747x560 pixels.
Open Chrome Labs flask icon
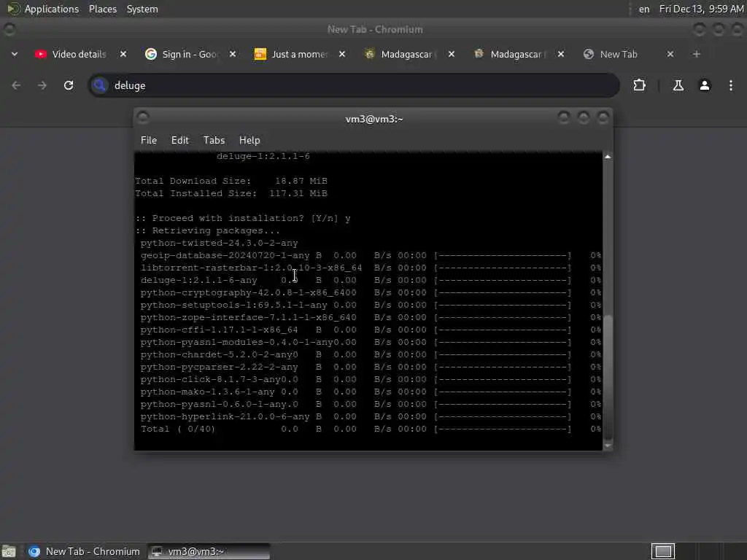pos(678,85)
